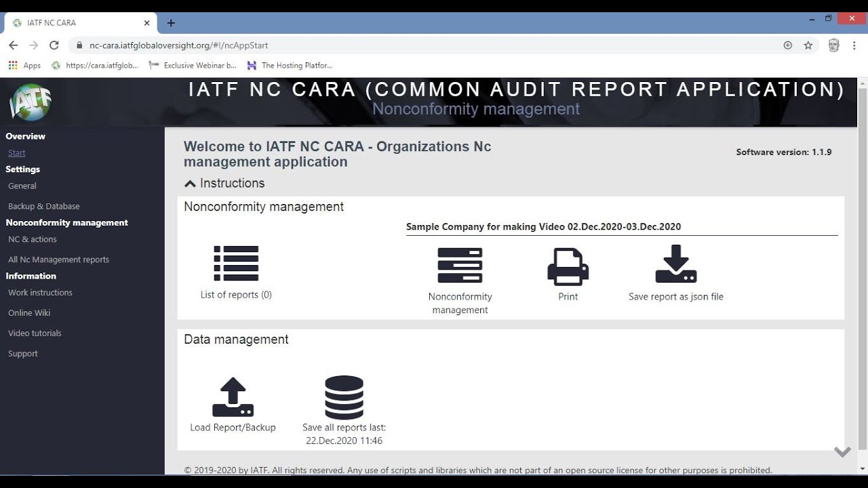Click the scroll-down chevron at bottom right
The image size is (868, 488).
pyautogui.click(x=842, y=452)
